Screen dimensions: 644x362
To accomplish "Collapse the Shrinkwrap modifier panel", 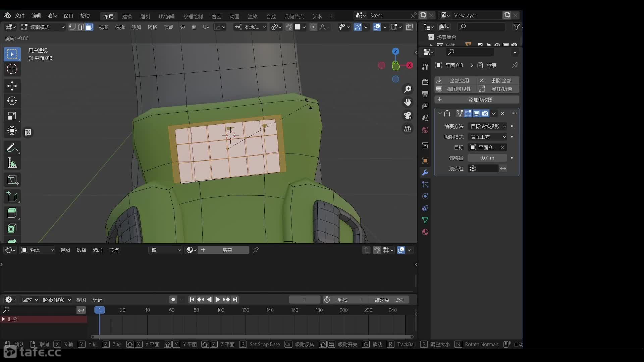I will click(x=439, y=113).
